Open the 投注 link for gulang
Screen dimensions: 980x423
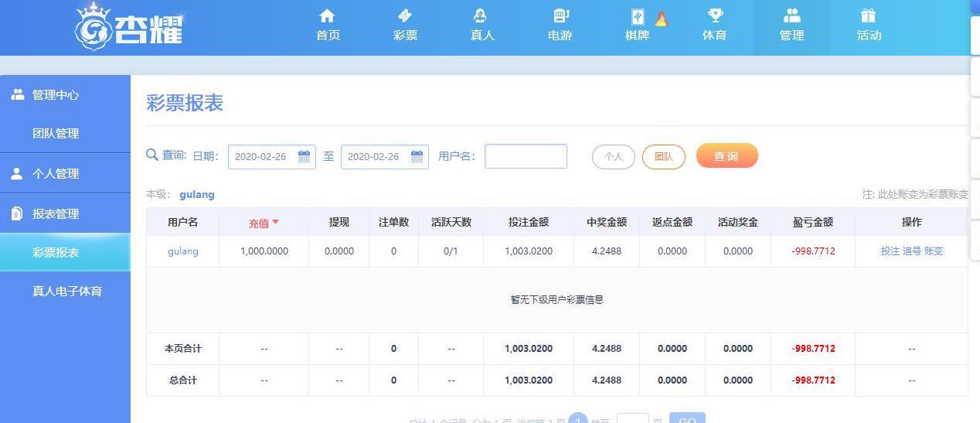(890, 251)
